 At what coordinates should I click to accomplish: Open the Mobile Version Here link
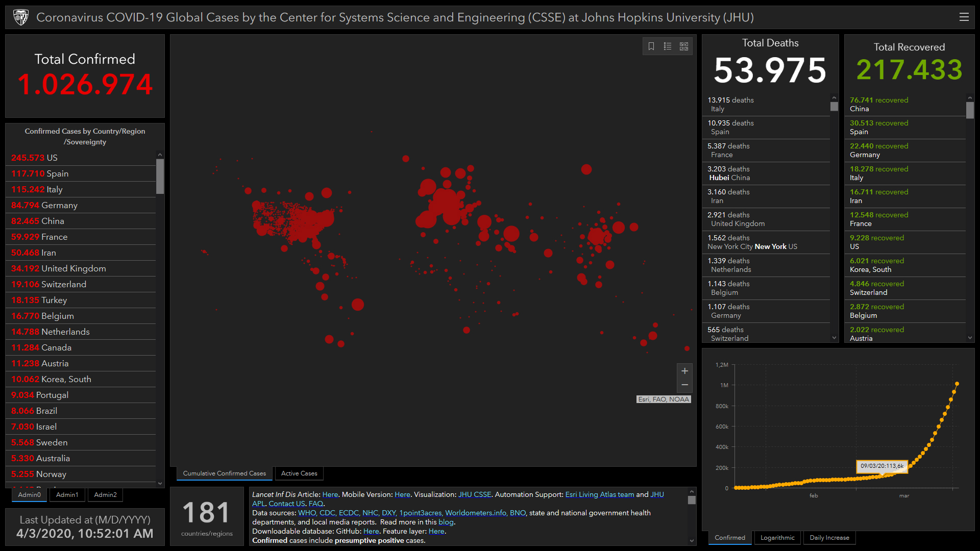point(402,494)
